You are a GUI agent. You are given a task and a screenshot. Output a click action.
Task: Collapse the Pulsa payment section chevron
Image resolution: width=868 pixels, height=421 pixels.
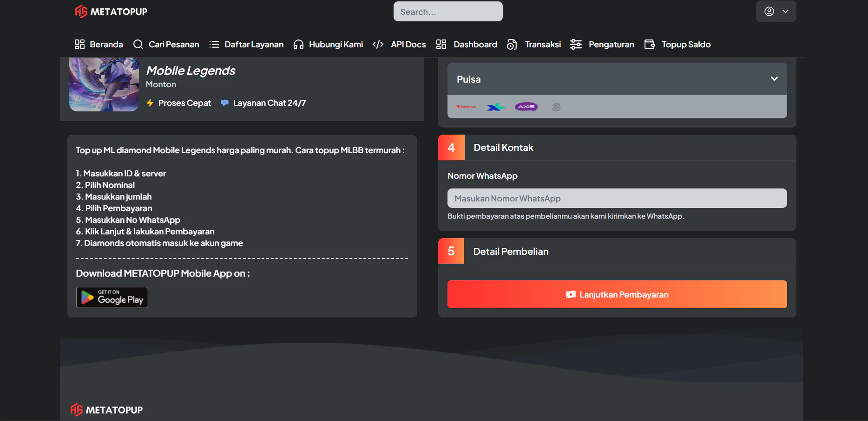[x=774, y=79]
